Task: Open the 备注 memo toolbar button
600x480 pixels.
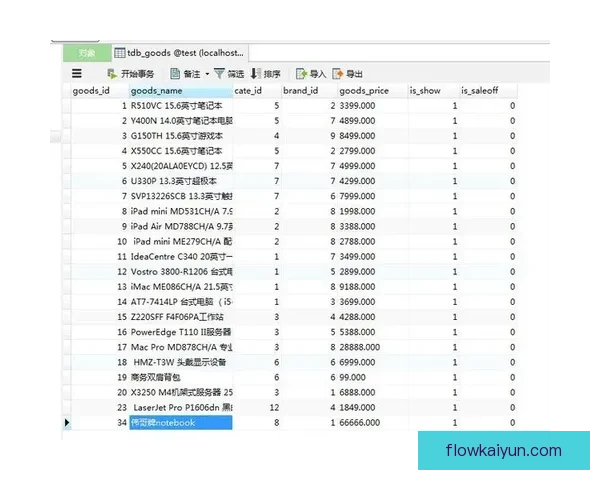Action: 185,74
